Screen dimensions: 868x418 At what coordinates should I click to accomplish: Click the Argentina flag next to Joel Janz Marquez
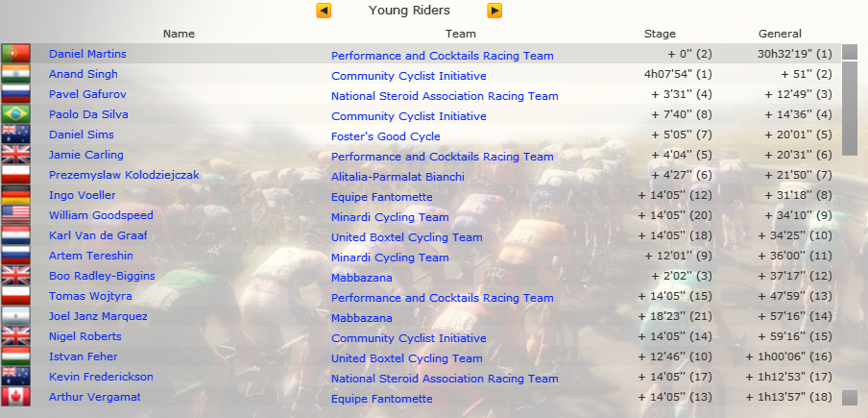point(16,316)
